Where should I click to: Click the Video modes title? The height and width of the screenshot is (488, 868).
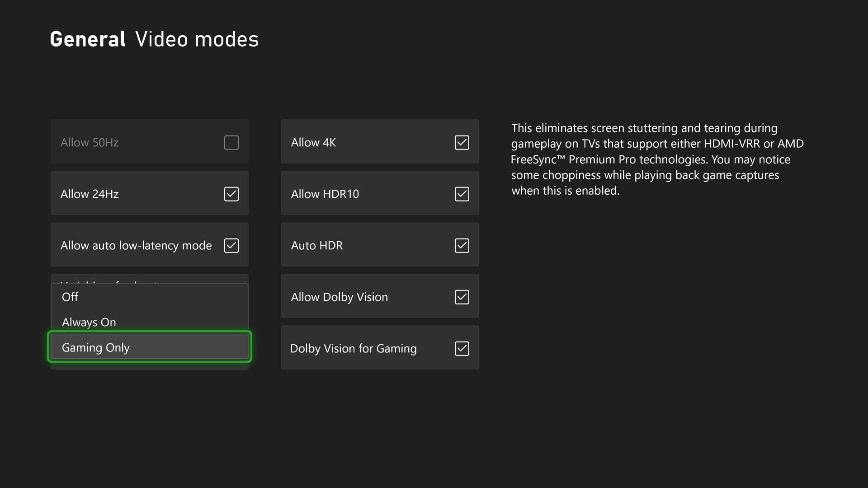click(197, 39)
